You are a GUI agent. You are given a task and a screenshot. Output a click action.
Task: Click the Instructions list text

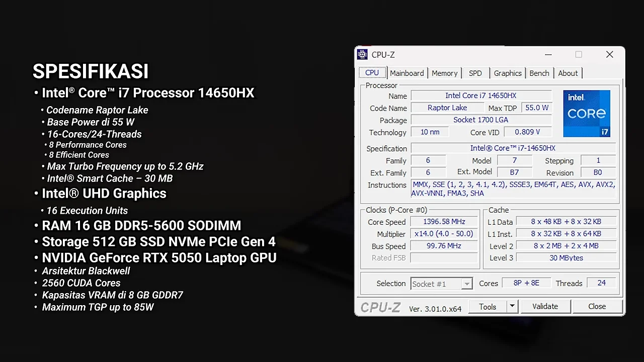click(x=513, y=189)
